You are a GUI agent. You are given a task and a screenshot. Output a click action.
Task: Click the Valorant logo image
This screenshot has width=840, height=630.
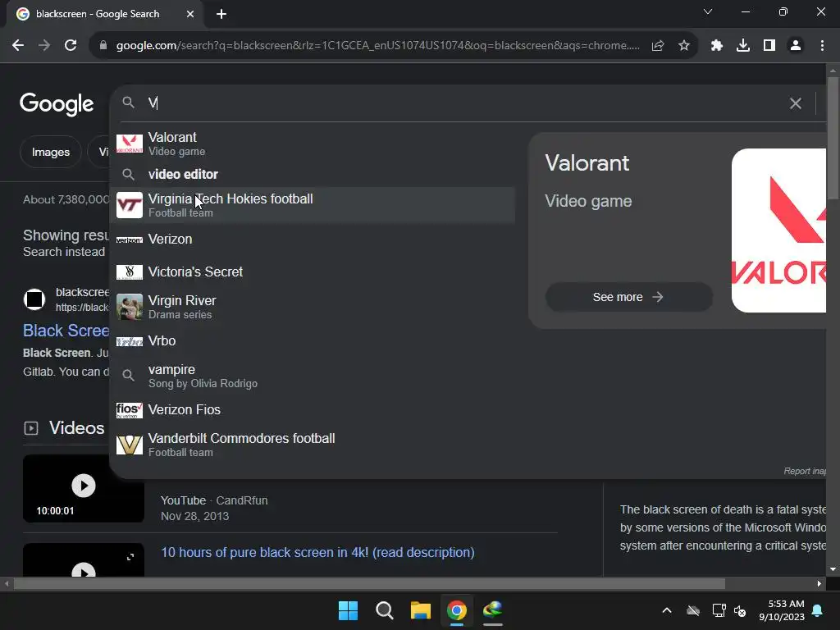coord(778,231)
